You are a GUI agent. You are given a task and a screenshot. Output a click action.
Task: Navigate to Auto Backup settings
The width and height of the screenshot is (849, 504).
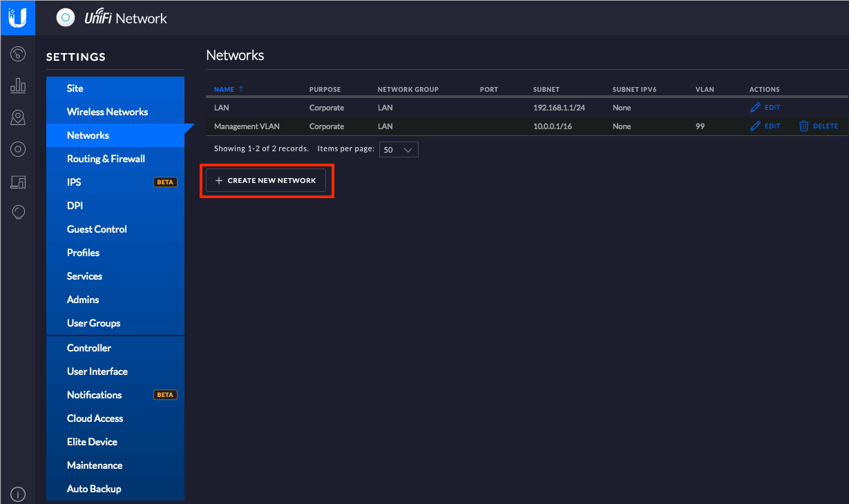(x=94, y=489)
